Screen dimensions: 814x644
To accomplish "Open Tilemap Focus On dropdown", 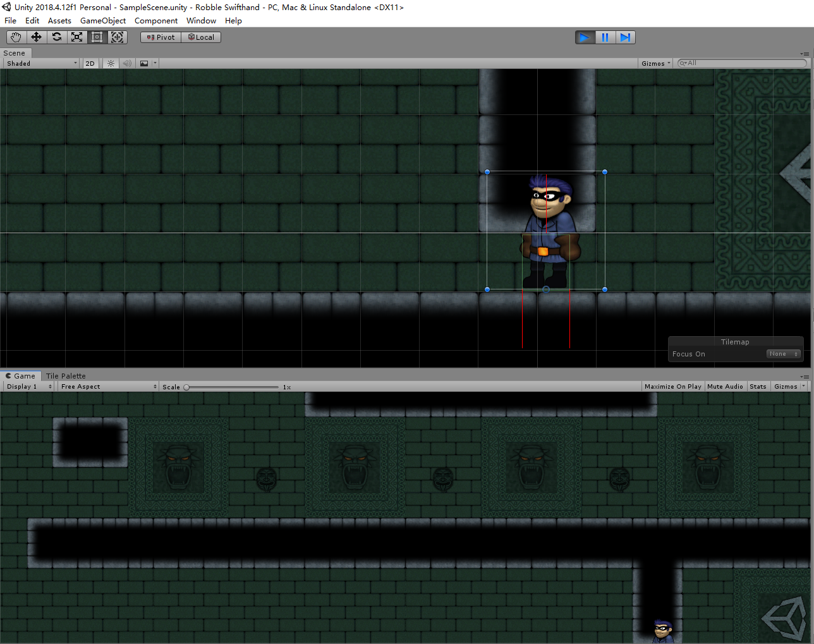I will click(x=784, y=354).
